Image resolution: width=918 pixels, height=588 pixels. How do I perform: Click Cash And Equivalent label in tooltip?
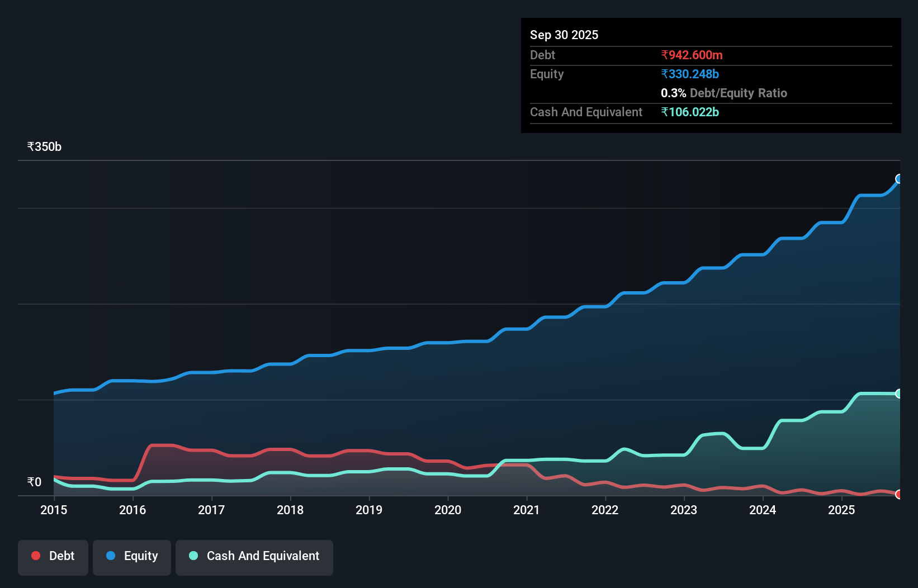point(586,112)
